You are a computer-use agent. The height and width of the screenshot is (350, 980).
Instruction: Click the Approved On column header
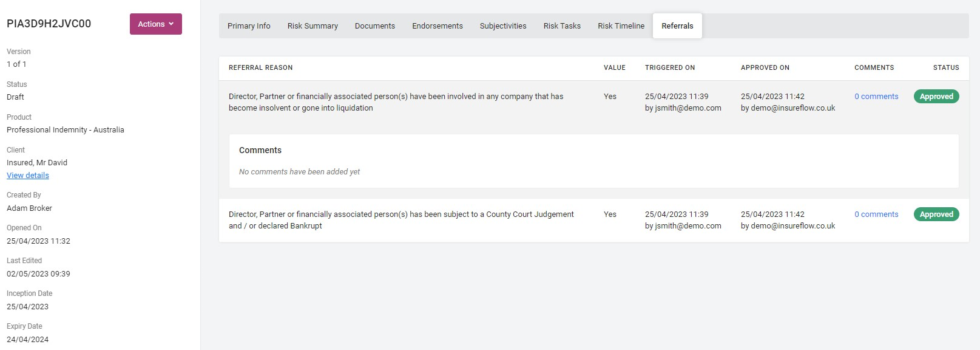tap(765, 68)
